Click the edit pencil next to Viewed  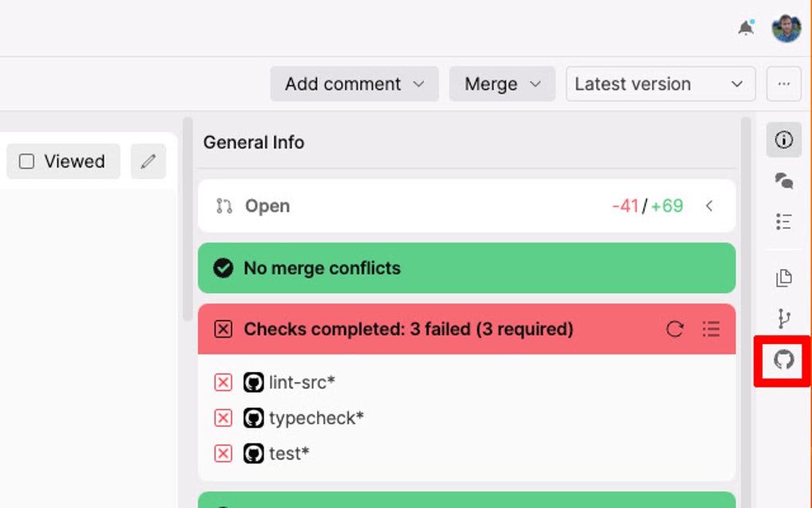coord(148,161)
